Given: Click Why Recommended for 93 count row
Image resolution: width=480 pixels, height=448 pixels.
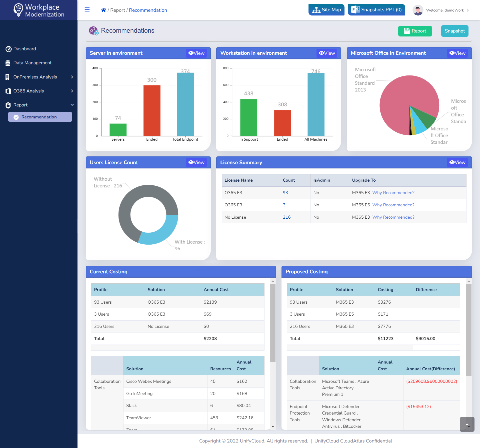Looking at the screenshot, I should click(393, 193).
